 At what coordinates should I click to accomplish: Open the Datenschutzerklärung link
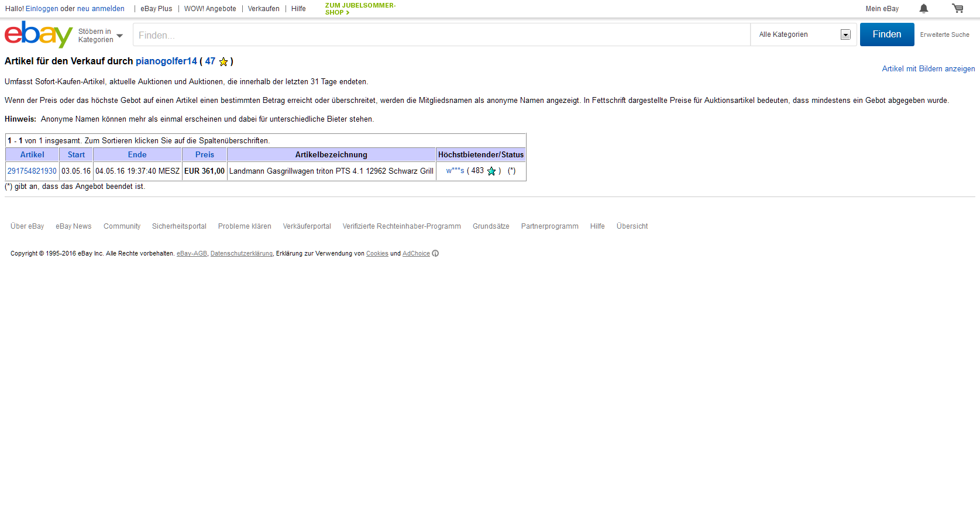coord(242,254)
